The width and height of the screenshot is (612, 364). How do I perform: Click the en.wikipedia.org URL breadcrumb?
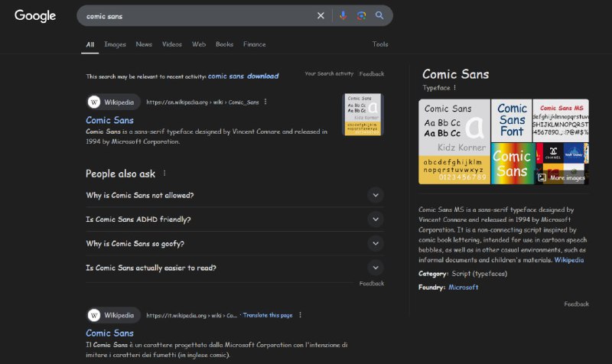203,102
